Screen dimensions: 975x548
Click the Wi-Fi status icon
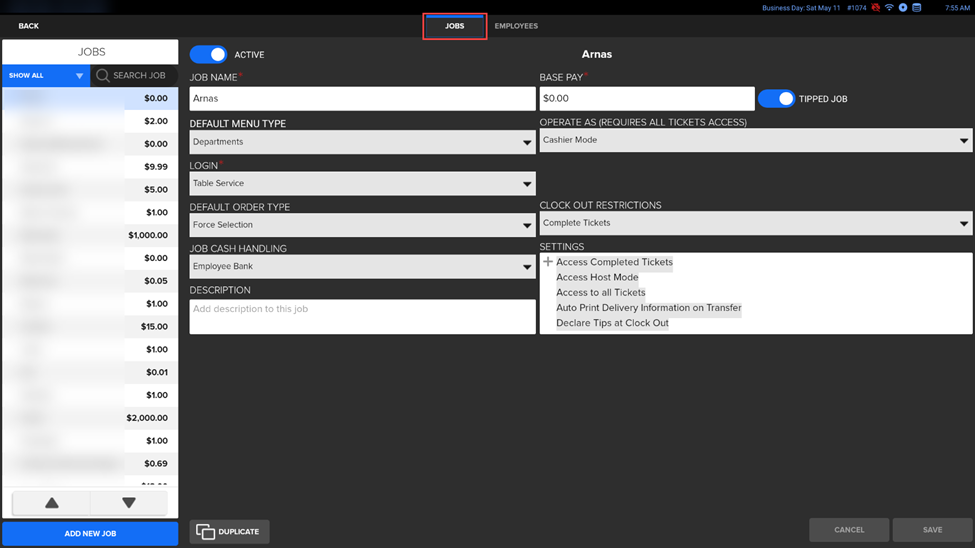coord(889,7)
